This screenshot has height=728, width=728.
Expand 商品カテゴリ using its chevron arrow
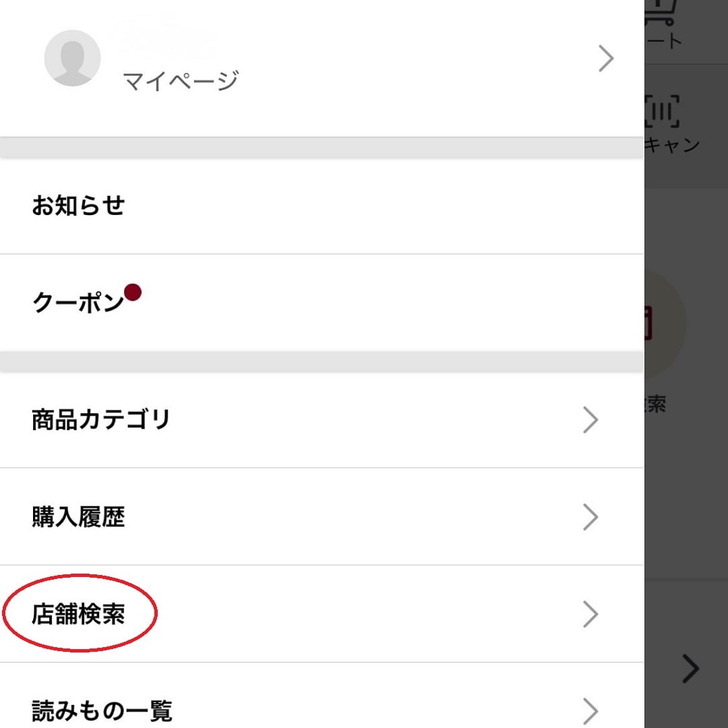[x=590, y=420]
